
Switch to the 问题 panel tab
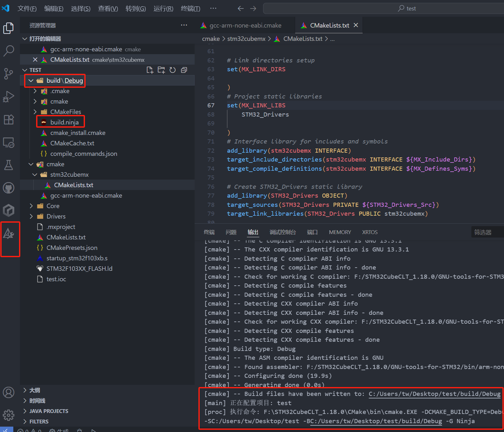231,232
